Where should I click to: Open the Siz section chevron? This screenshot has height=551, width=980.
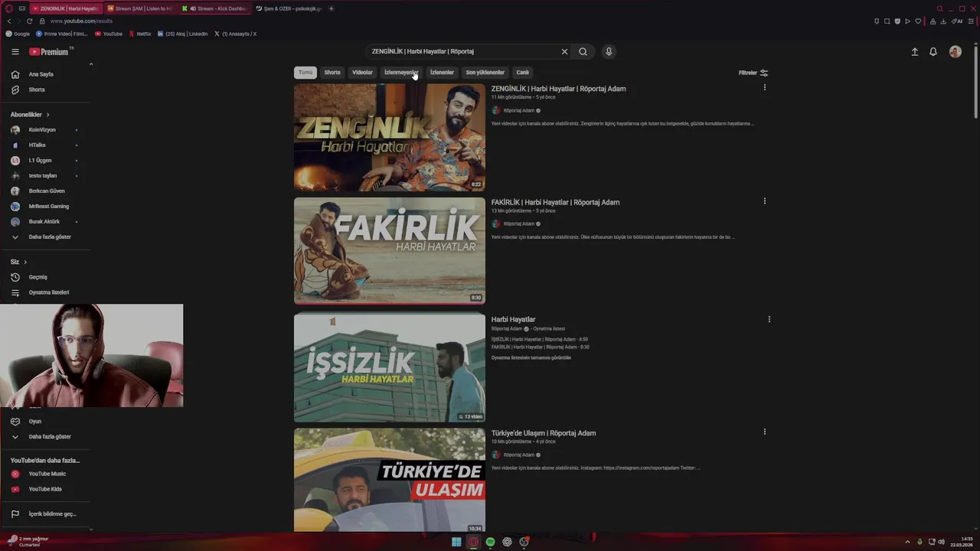pos(24,262)
